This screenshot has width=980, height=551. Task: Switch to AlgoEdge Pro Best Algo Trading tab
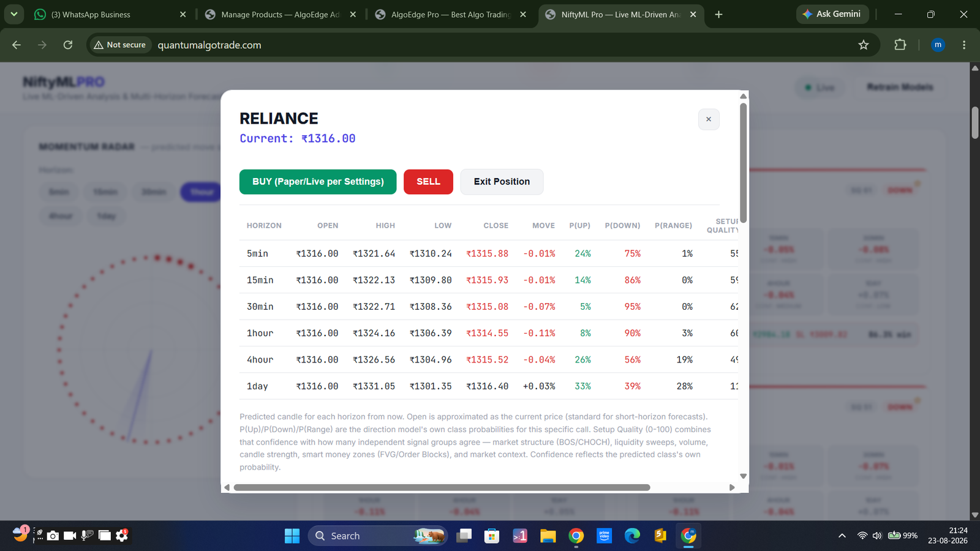(450, 15)
